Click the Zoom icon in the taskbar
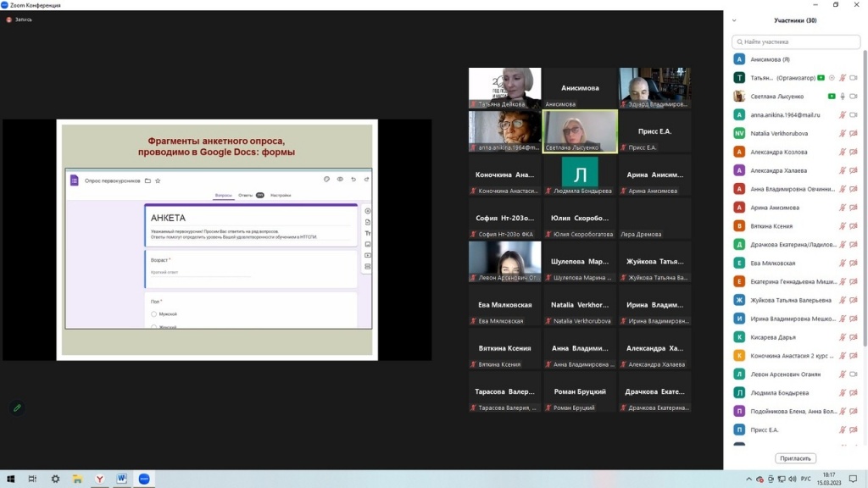Screen dimensions: 868x488 pyautogui.click(x=144, y=479)
